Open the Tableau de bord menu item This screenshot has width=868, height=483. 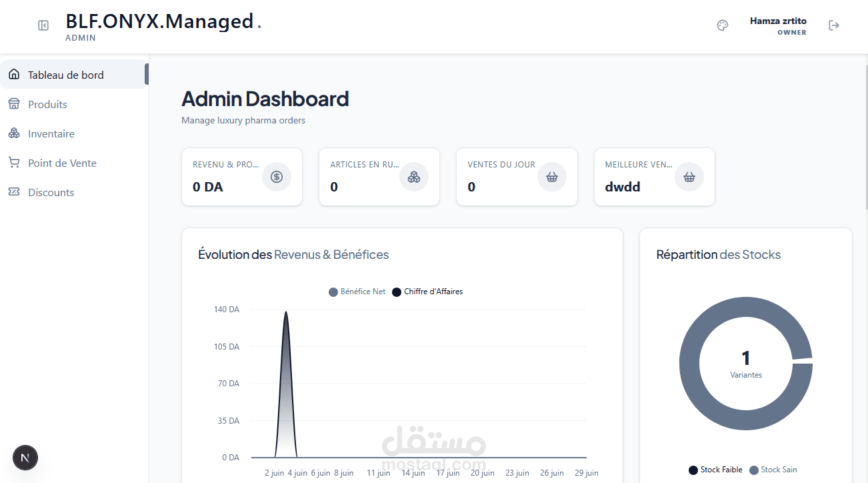click(x=74, y=75)
